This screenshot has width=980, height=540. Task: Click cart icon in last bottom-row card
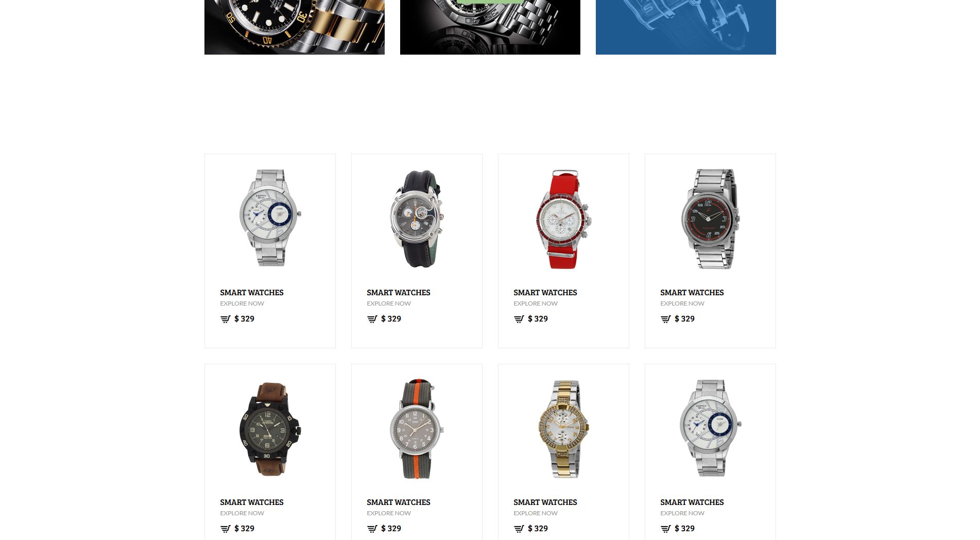665,529
